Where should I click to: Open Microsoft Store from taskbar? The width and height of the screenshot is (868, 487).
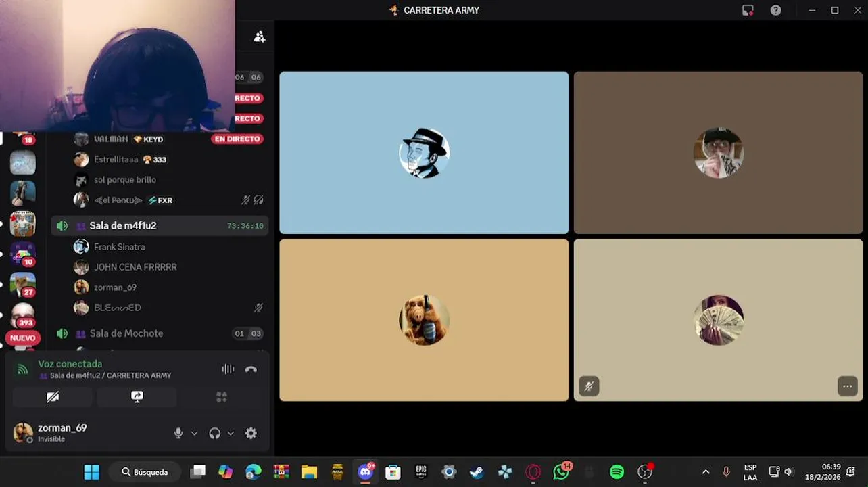[393, 472]
